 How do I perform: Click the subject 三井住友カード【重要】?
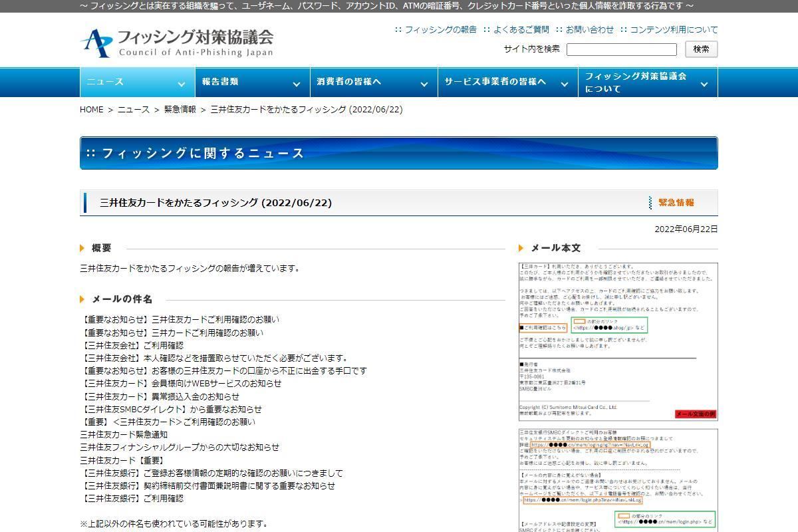tap(122, 460)
